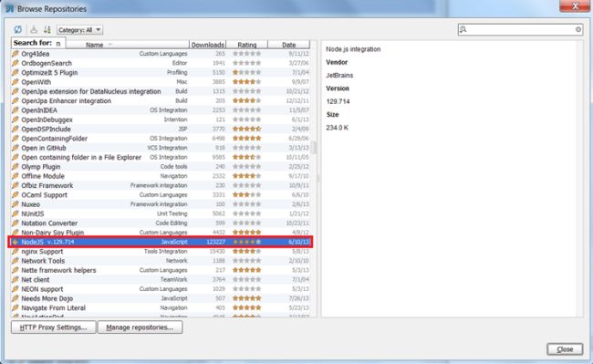Sort plugins by the Rating column header
Screen dimensions: 593x364
tap(247, 45)
